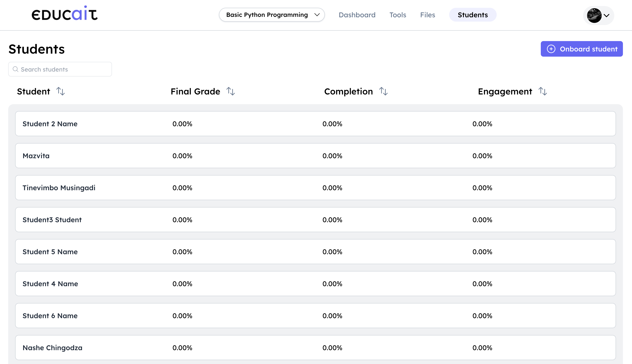Select the Students tab
This screenshot has width=632, height=364.
472,15
